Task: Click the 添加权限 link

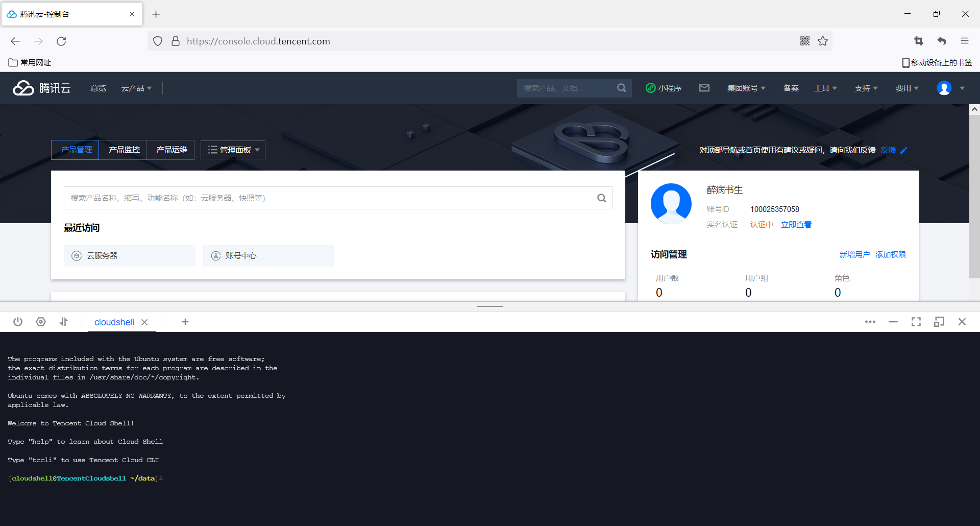Action: pos(891,255)
